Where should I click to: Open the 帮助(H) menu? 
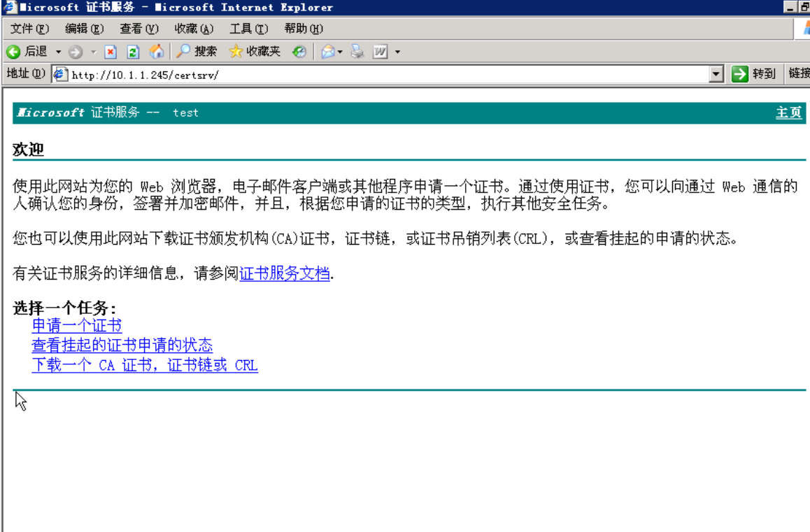[304, 29]
